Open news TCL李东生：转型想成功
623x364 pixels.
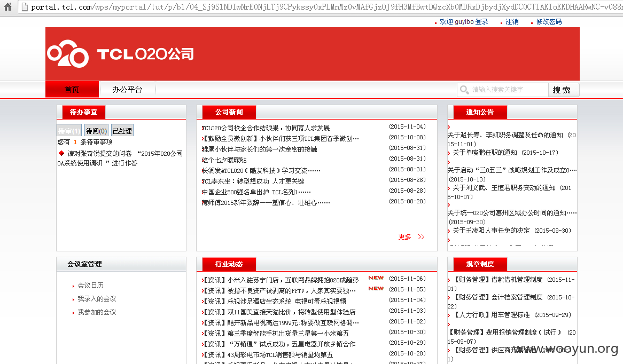[253, 181]
